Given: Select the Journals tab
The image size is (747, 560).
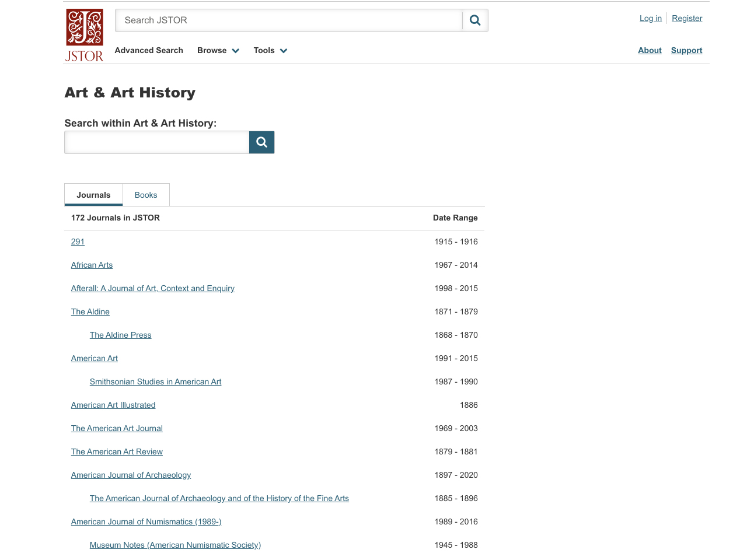Looking at the screenshot, I should point(93,195).
